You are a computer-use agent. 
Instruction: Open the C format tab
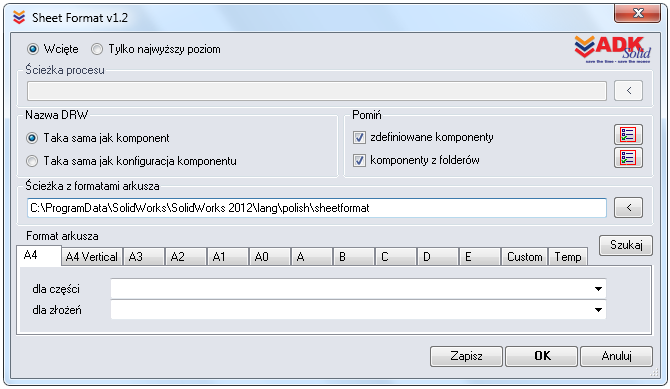[396, 257]
